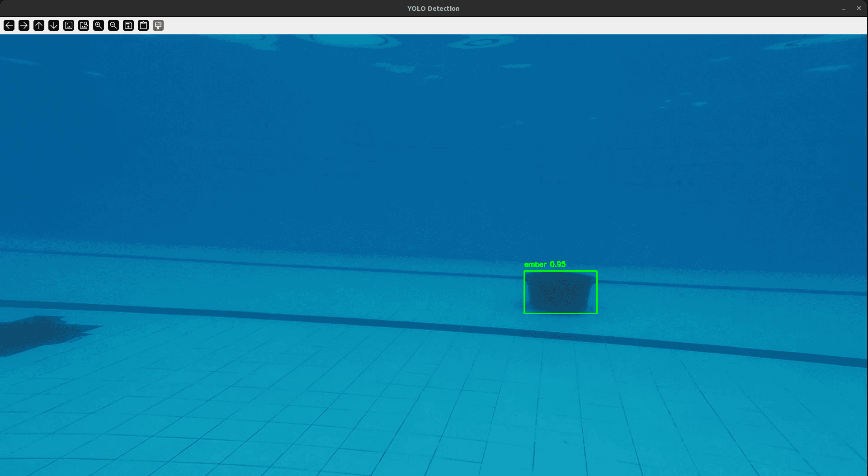Save the current image with floppy icon
This screenshot has width=868, height=476.
click(128, 25)
